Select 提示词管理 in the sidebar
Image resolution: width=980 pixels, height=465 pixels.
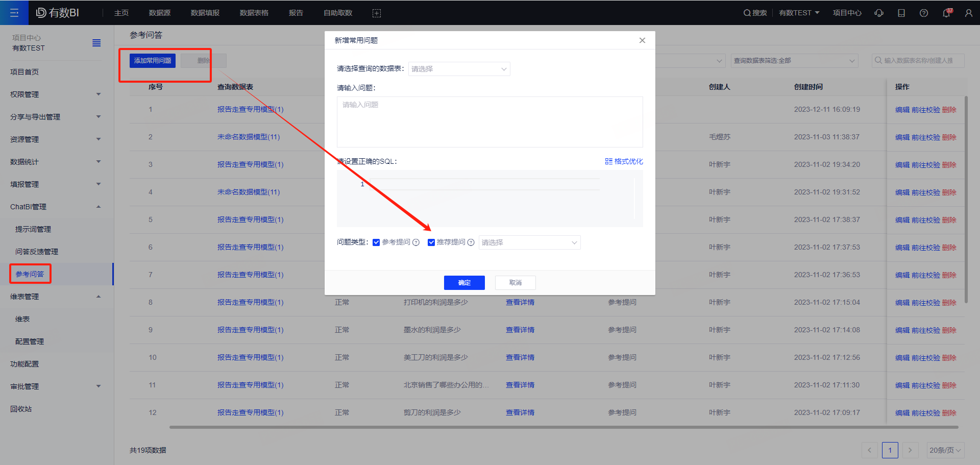coord(33,229)
